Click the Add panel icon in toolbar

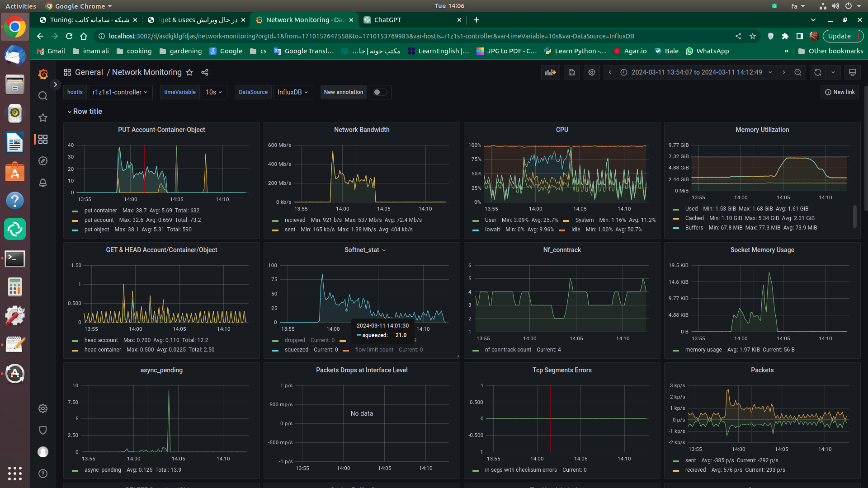(x=550, y=72)
